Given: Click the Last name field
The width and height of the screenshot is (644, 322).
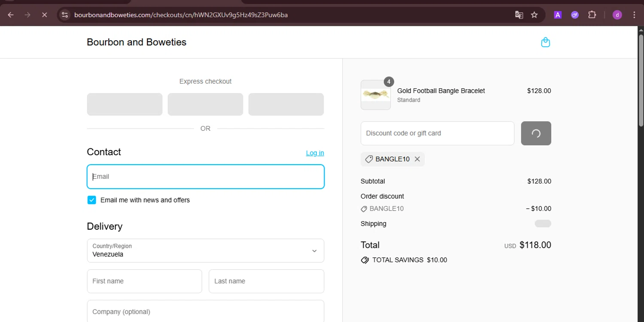Looking at the screenshot, I should [x=266, y=281].
